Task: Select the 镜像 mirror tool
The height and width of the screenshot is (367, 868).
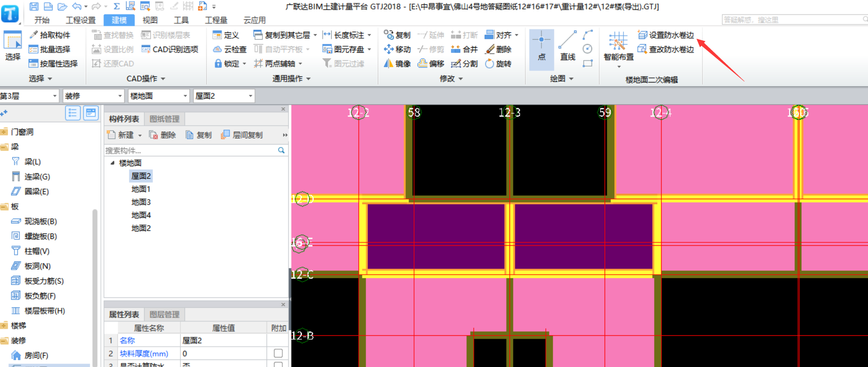Action: point(397,64)
